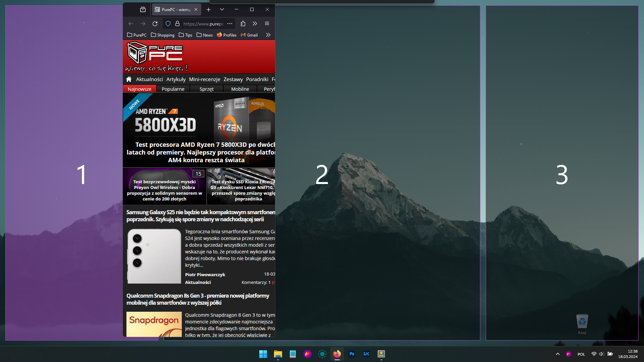Viewport: 644px width, 362px height.
Task: Reload the PurePC page in Firefox
Action: tap(155, 23)
